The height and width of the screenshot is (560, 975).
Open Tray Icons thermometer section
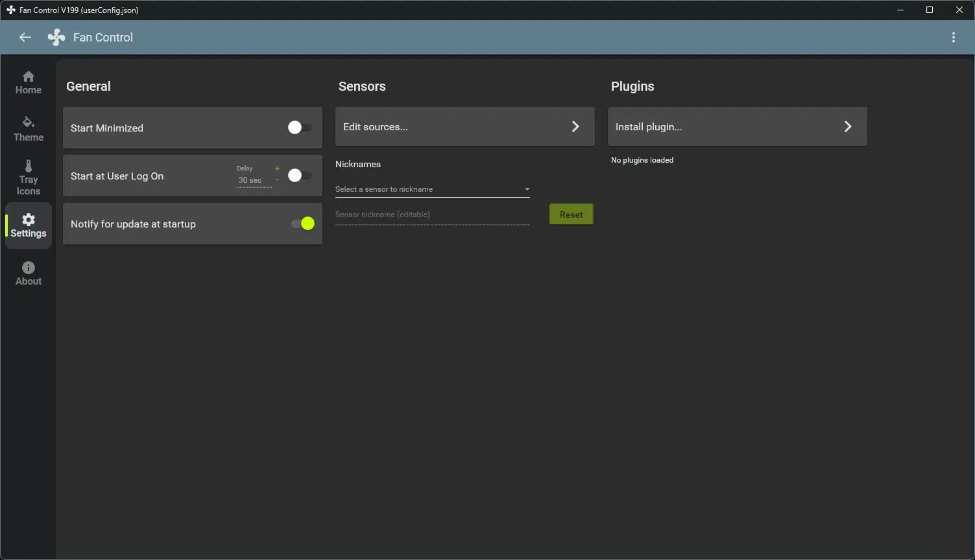(29, 178)
